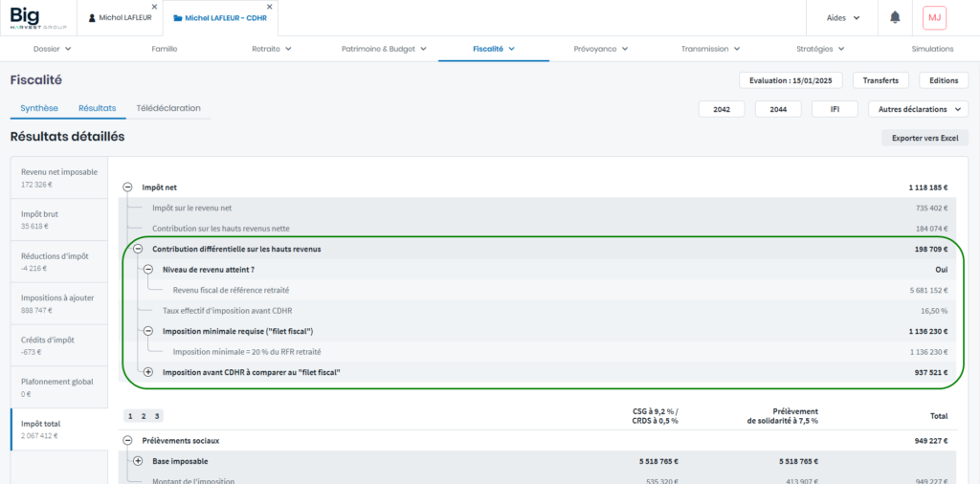Image resolution: width=980 pixels, height=484 pixels.
Task: Collapse the Niveau de revenu atteint row
Action: [148, 270]
